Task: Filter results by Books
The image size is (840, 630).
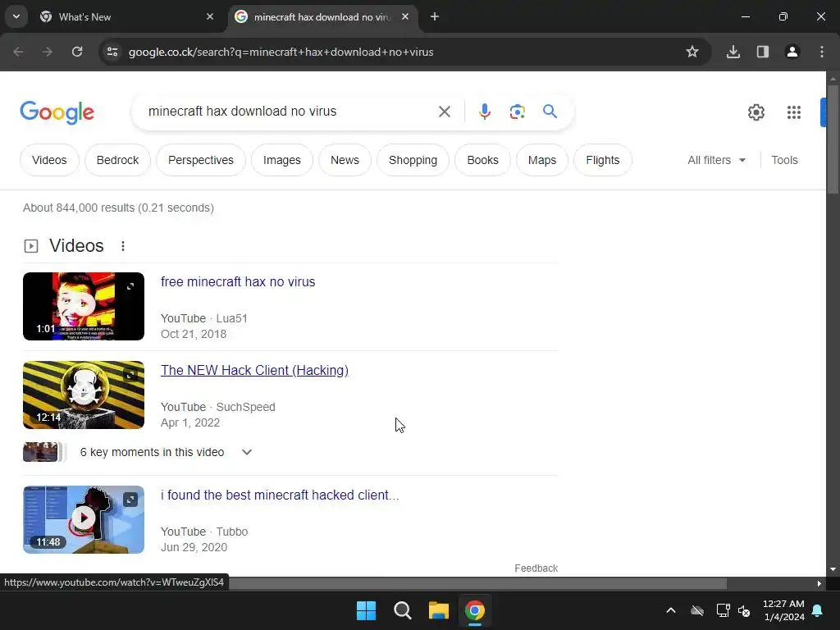Action: [482, 160]
